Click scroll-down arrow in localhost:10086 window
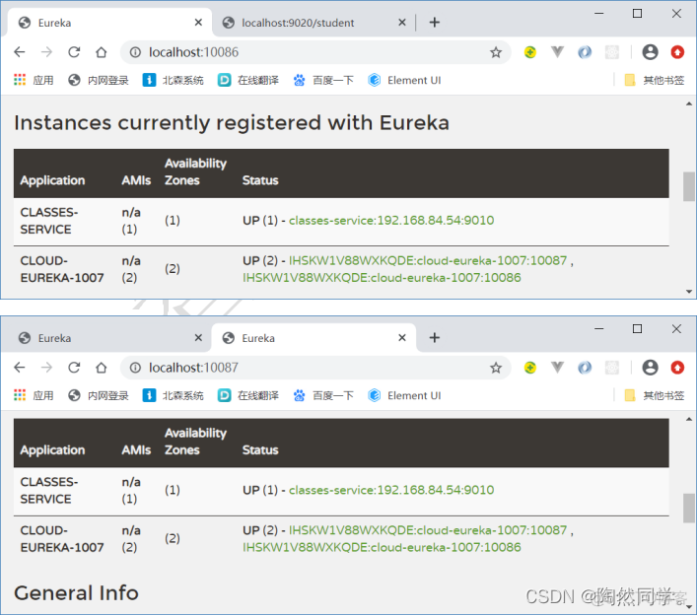Image resolution: width=697 pixels, height=616 pixels. coord(688,292)
